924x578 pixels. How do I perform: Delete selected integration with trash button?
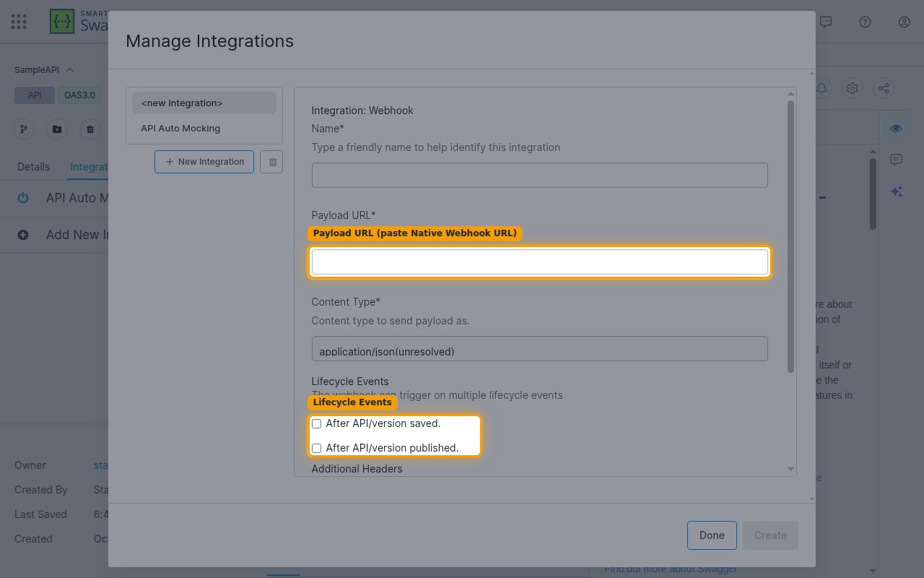point(272,162)
